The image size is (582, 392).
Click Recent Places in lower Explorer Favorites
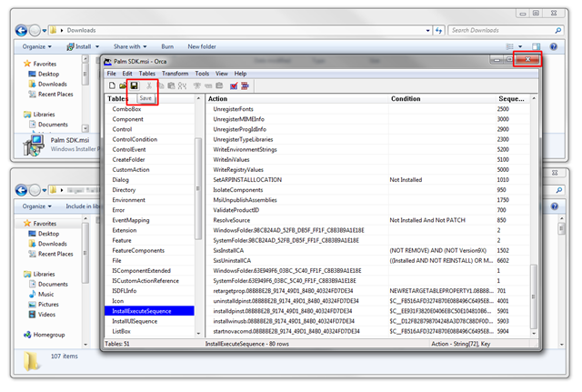point(51,254)
